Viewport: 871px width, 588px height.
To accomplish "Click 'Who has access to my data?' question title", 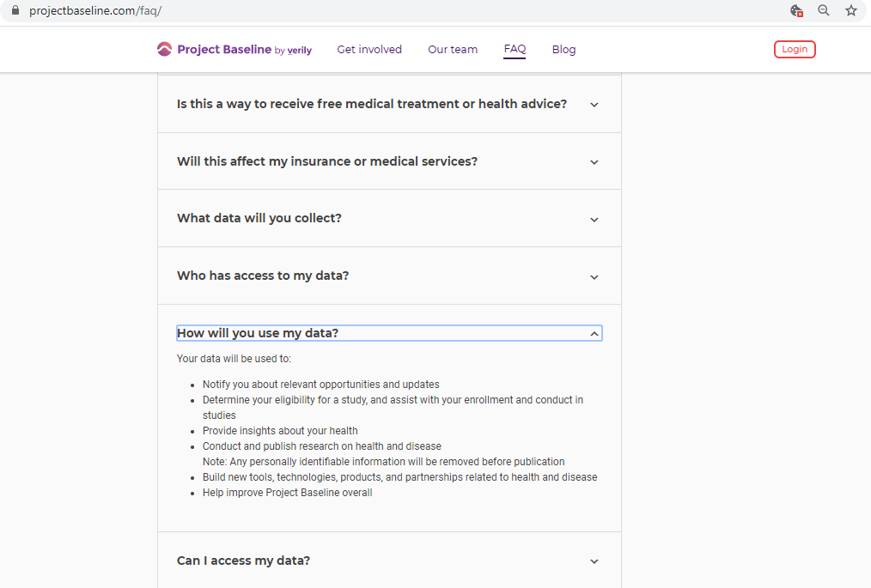I will pyautogui.click(x=262, y=276).
